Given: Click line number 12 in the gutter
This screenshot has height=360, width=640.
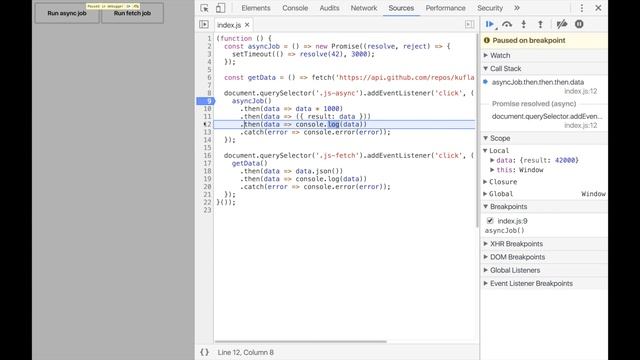Looking at the screenshot, I should pyautogui.click(x=207, y=124).
